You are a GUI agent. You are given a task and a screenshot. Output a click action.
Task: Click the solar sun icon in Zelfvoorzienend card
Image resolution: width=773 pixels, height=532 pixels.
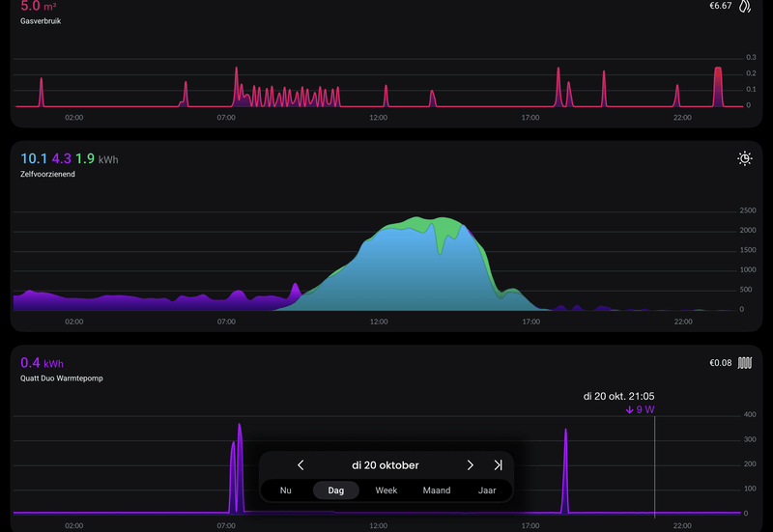(x=744, y=158)
